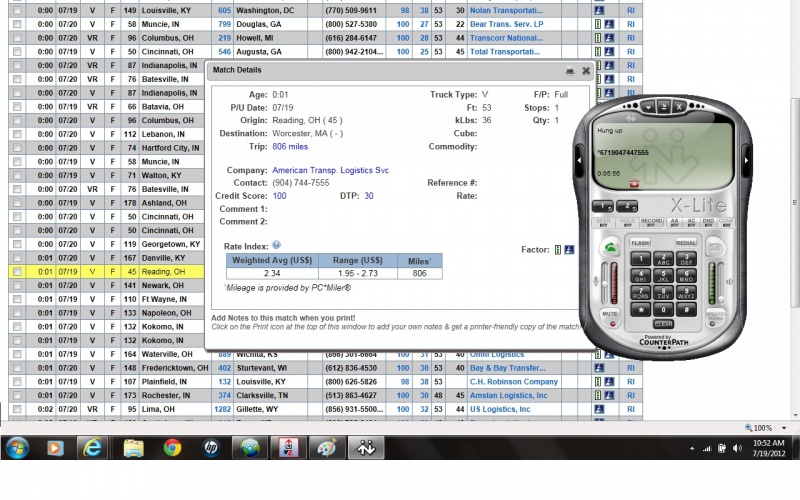Image resolution: width=800 pixels, height=500 pixels.
Task: Adjust the speaker volume slider on X-Lite
Action: [x=720, y=283]
